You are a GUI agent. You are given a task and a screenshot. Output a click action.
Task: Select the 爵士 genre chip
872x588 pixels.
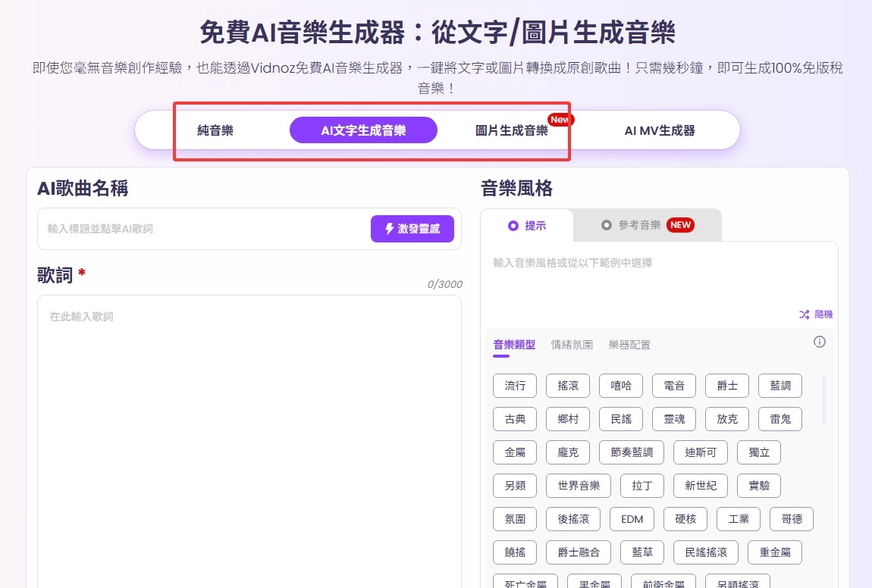point(726,385)
